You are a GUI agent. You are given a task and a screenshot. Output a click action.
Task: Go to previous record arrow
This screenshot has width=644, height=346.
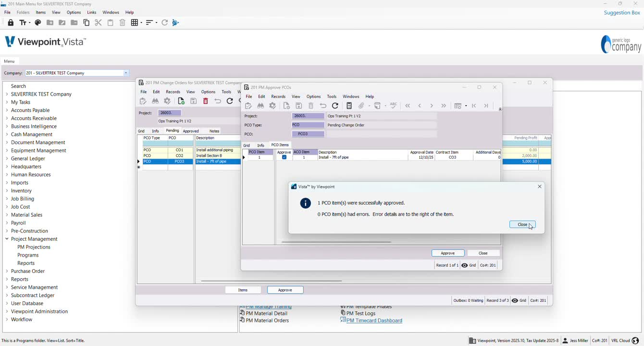pyautogui.click(x=420, y=106)
